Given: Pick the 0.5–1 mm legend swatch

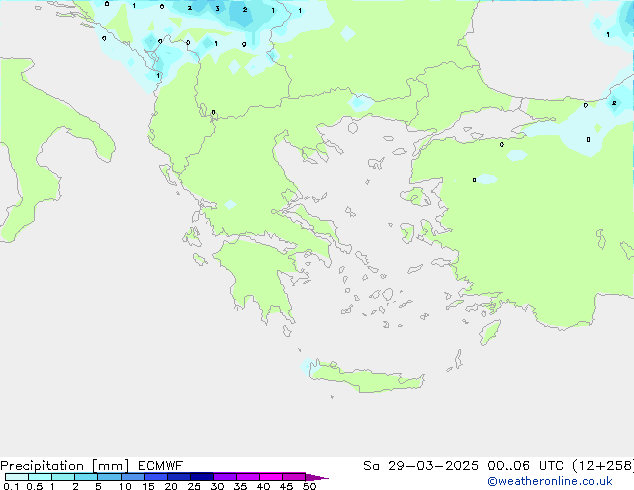Looking at the screenshot, I should 40,477.
